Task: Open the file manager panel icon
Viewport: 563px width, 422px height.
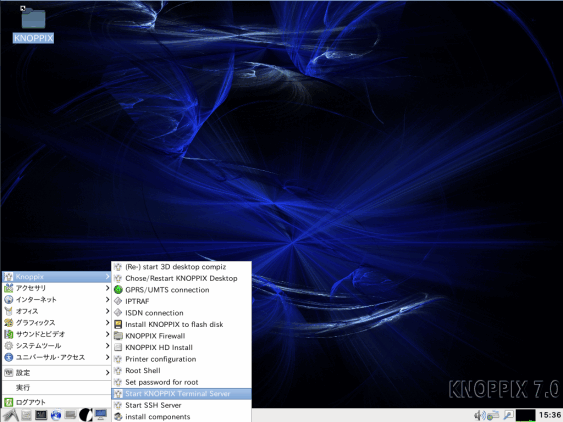Action: (26, 415)
